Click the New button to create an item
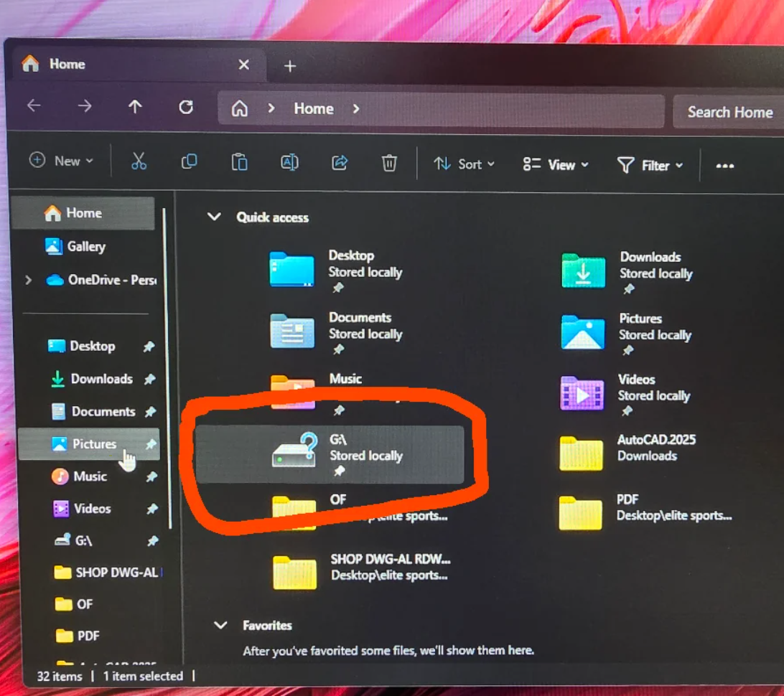Image resolution: width=784 pixels, height=696 pixels. pyautogui.click(x=61, y=161)
